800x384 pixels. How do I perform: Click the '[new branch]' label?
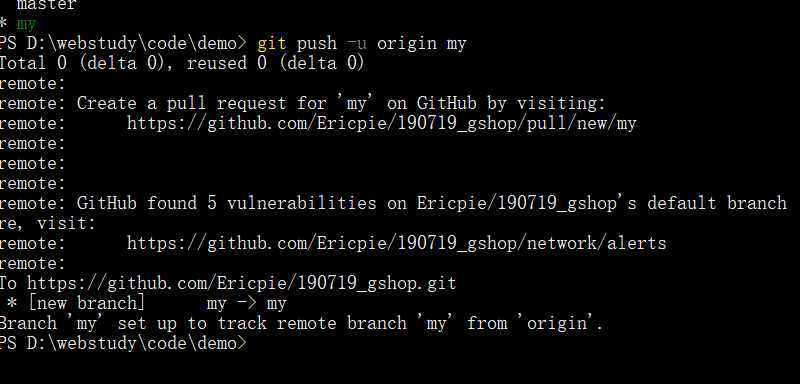coord(87,303)
